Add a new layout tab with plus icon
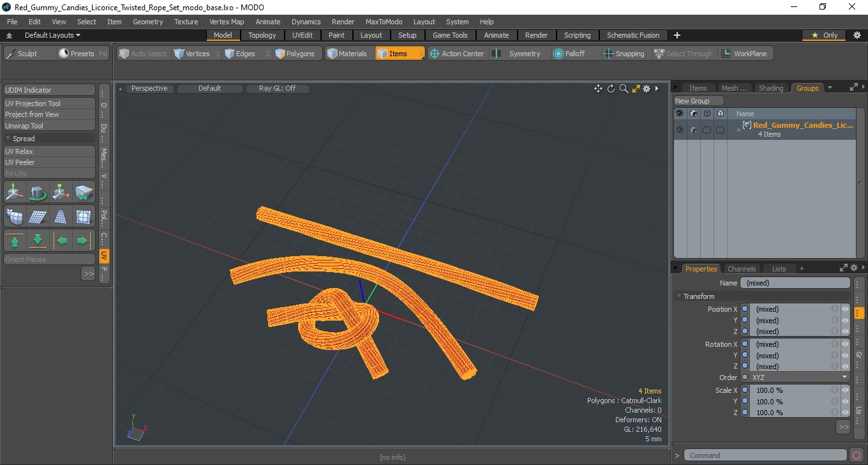This screenshot has height=465, width=868. click(677, 35)
